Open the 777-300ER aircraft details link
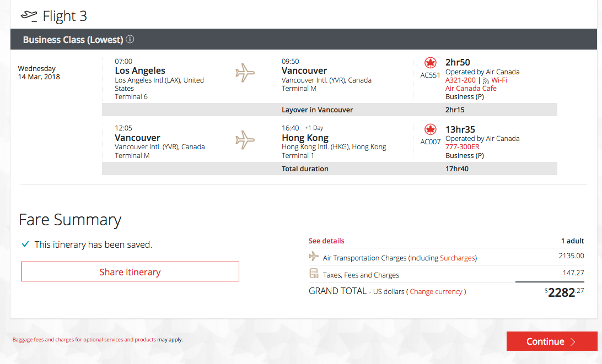This screenshot has width=602, height=364. [462, 147]
